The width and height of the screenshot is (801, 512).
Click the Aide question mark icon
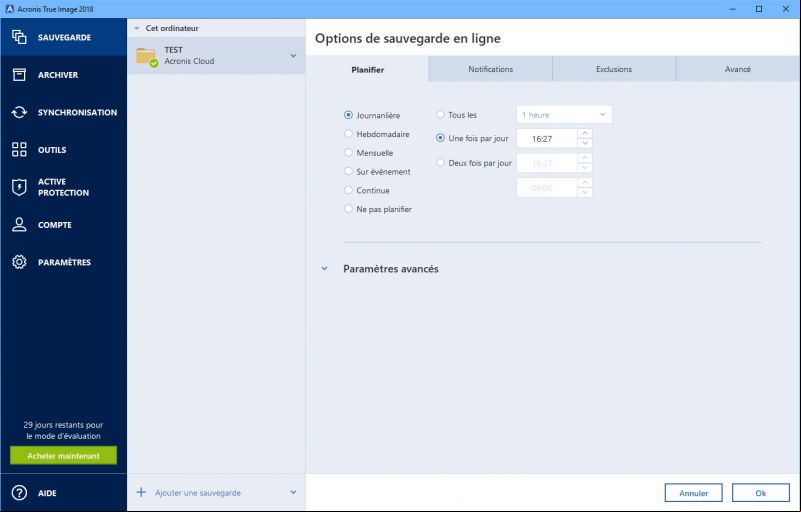point(19,493)
